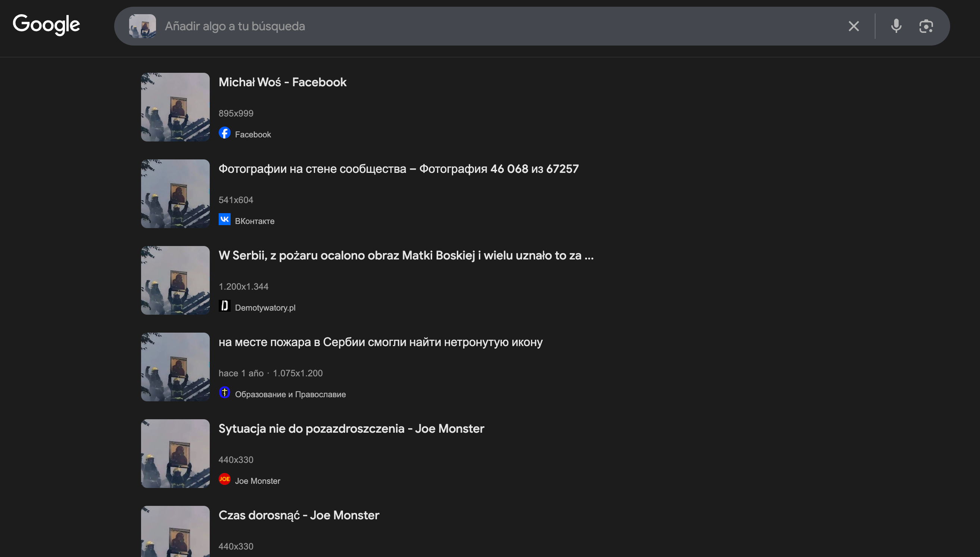The image size is (980, 557).
Task: Click the 'Joe Monster' source label
Action: [258, 481]
